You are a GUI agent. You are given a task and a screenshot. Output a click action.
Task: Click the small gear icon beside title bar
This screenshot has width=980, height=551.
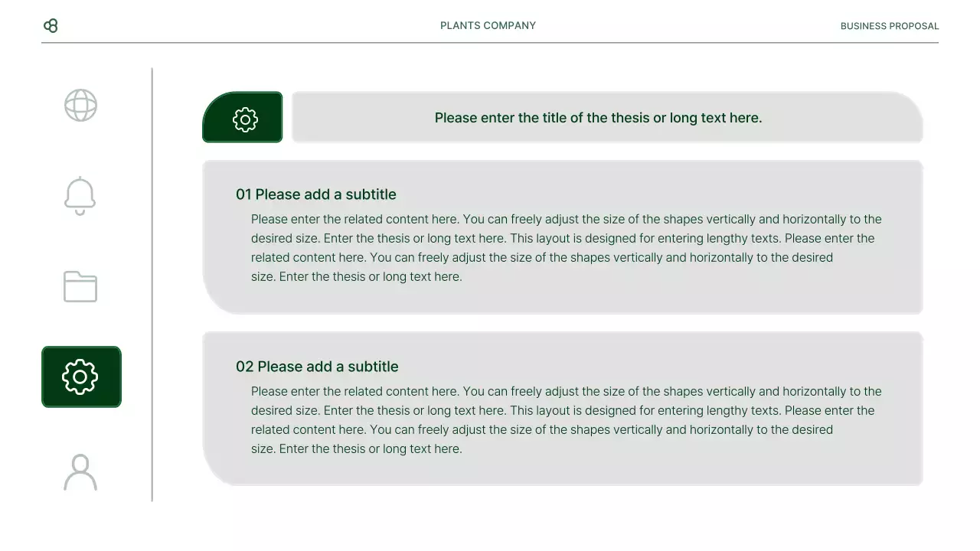(245, 119)
